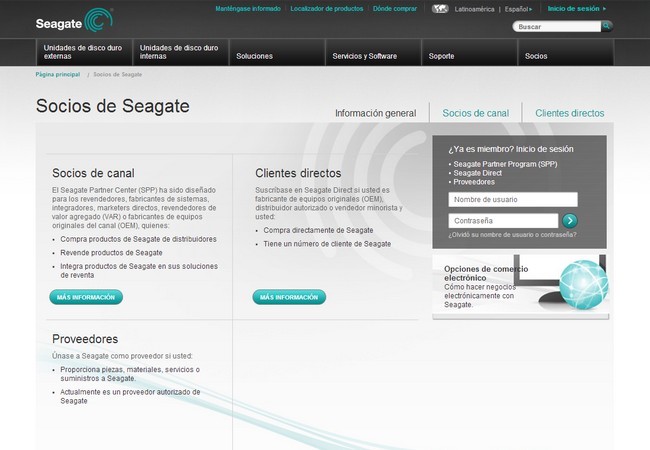The width and height of the screenshot is (650, 450).
Task: Click Seagate Partner Program (SPP) link
Action: click(x=505, y=164)
